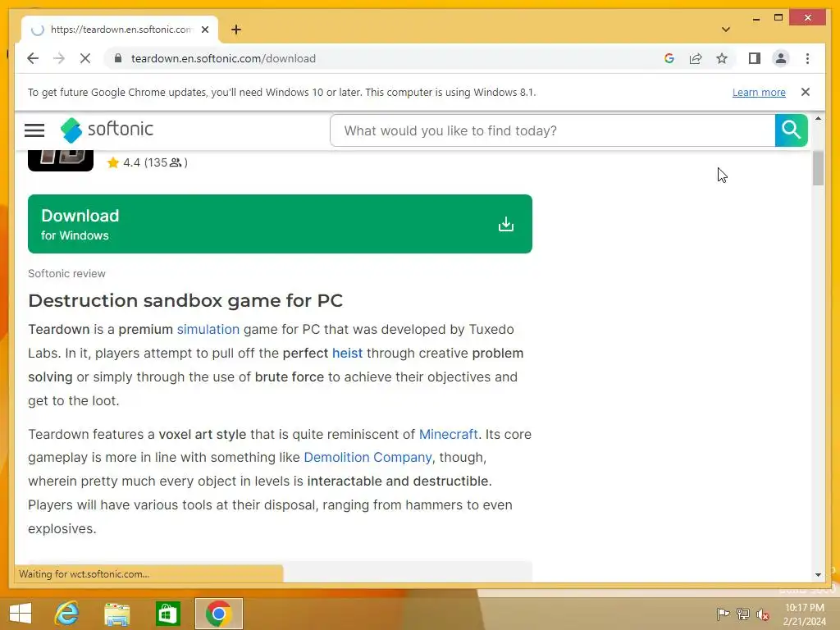This screenshot has height=630, width=840.
Task: Click the address bar URL
Action: pos(223,58)
